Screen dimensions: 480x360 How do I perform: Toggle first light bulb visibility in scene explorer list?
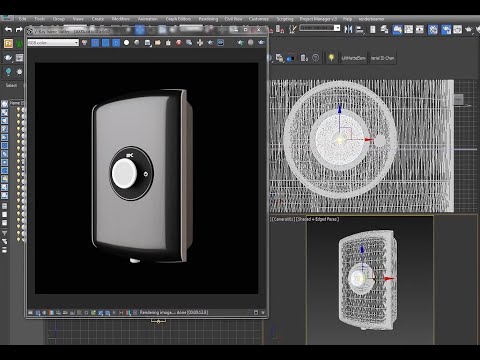point(19,110)
